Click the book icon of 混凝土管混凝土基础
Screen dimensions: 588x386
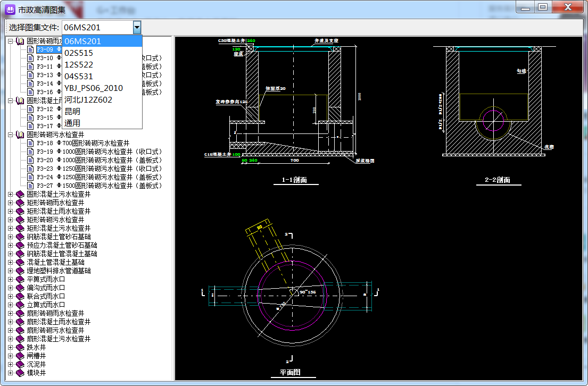pyautogui.click(x=20, y=262)
